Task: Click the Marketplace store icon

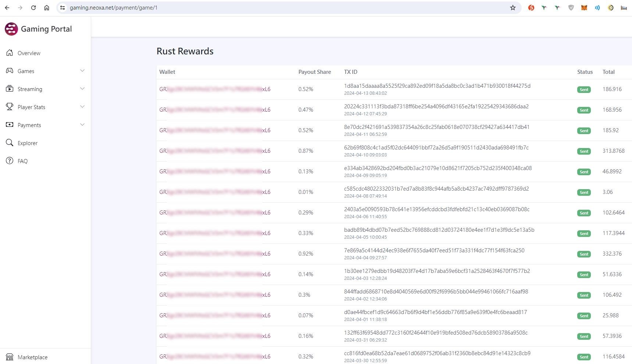Action: point(10,357)
